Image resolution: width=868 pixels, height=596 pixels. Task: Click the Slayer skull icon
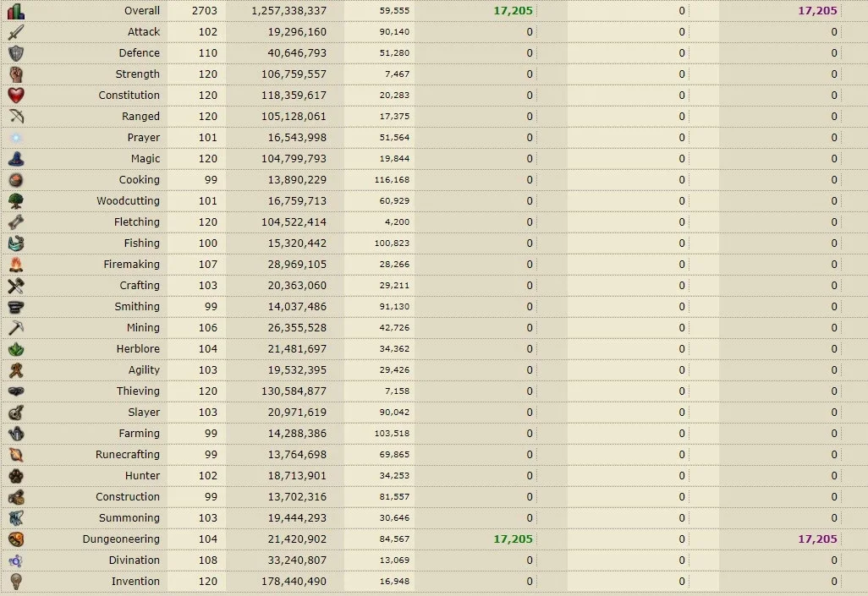click(16, 413)
